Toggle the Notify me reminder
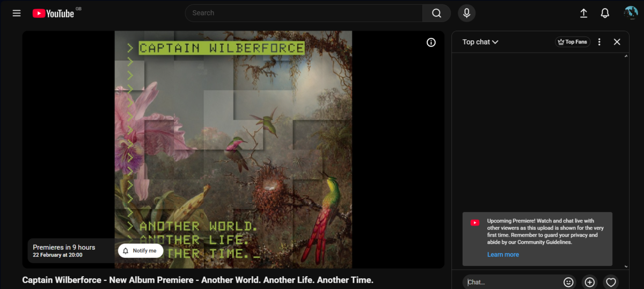The image size is (644, 289). (140, 251)
